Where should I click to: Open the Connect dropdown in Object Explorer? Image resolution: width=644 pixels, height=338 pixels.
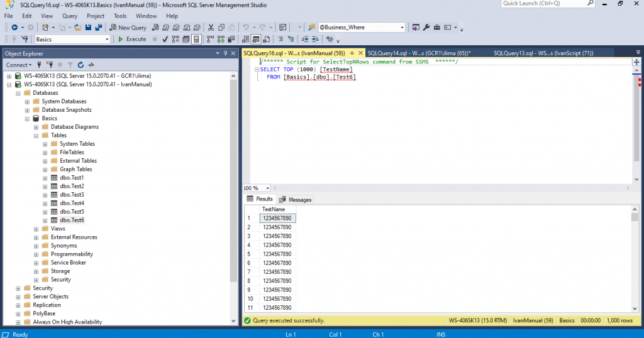[18, 65]
